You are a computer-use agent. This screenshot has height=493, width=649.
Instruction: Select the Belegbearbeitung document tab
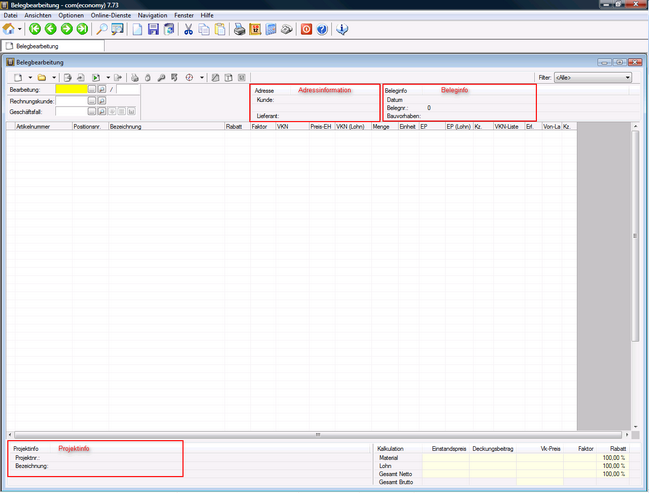click(x=53, y=46)
